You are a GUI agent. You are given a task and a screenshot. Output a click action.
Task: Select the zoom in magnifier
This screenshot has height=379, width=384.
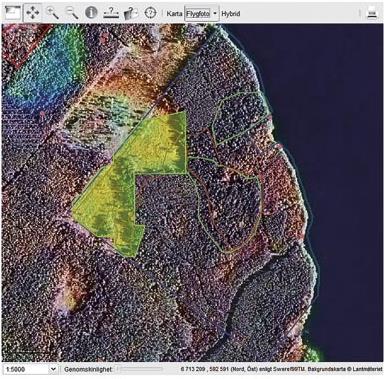click(x=52, y=13)
